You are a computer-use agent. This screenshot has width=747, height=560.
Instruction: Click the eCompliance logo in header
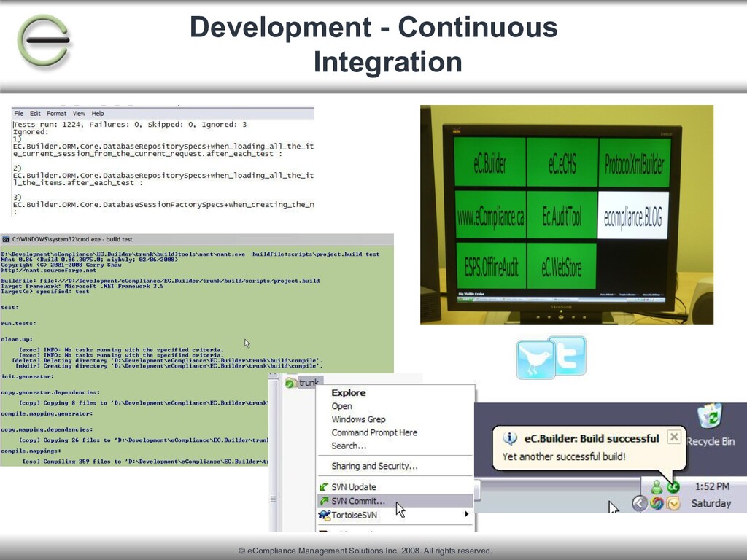(44, 41)
